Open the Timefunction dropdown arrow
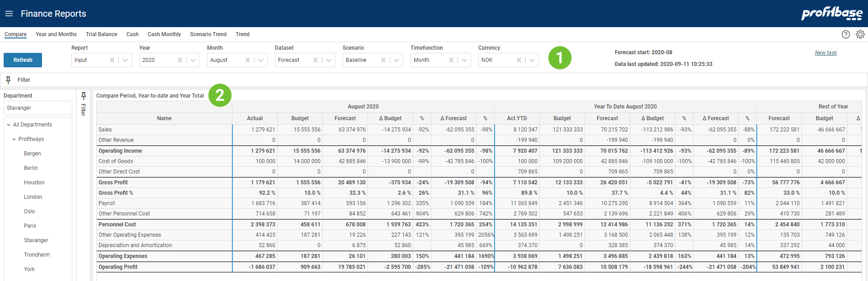Image resolution: width=868 pixels, height=281 pixels. pyautogui.click(x=464, y=60)
